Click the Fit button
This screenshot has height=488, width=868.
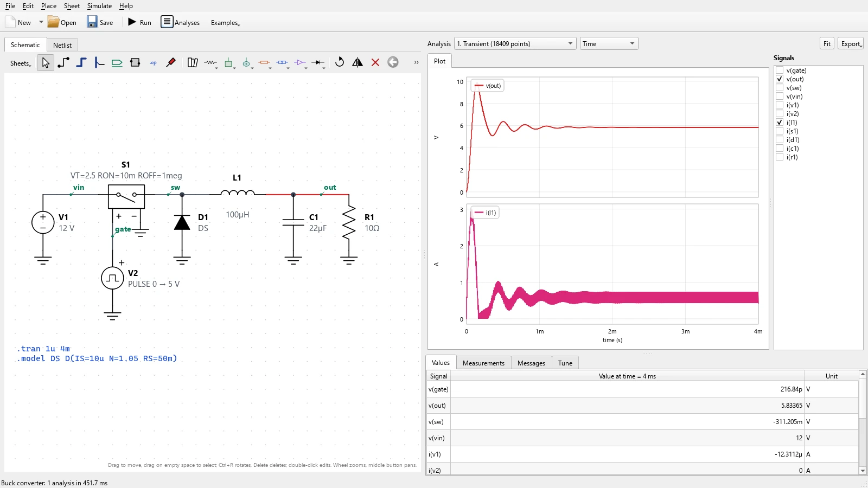[827, 44]
